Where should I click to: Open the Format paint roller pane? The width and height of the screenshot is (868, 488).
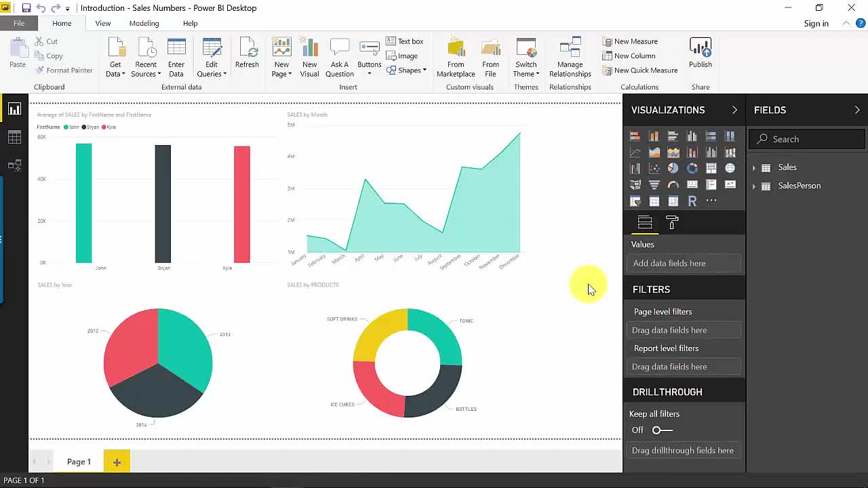pos(672,222)
